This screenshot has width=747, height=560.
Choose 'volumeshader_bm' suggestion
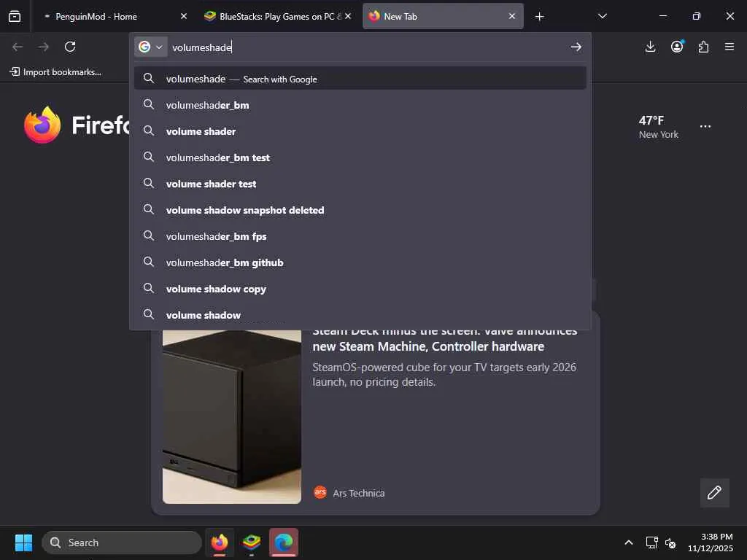point(360,105)
